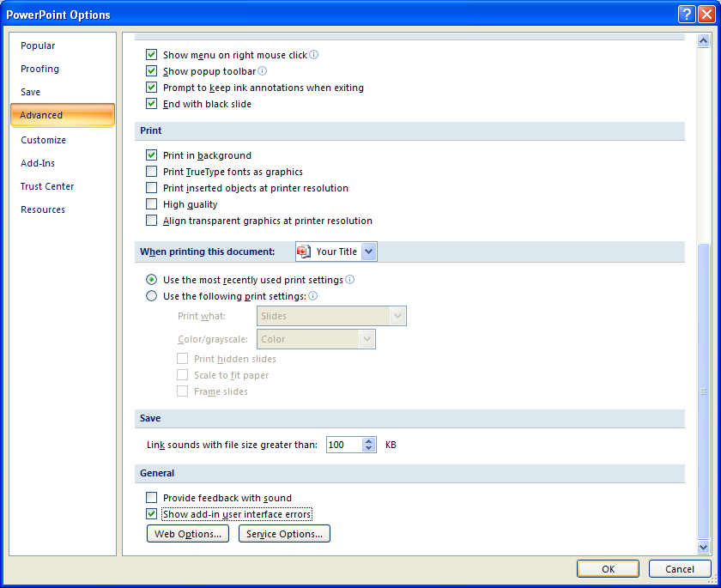Select the Advanced category
This screenshot has height=588, width=721.
point(63,115)
